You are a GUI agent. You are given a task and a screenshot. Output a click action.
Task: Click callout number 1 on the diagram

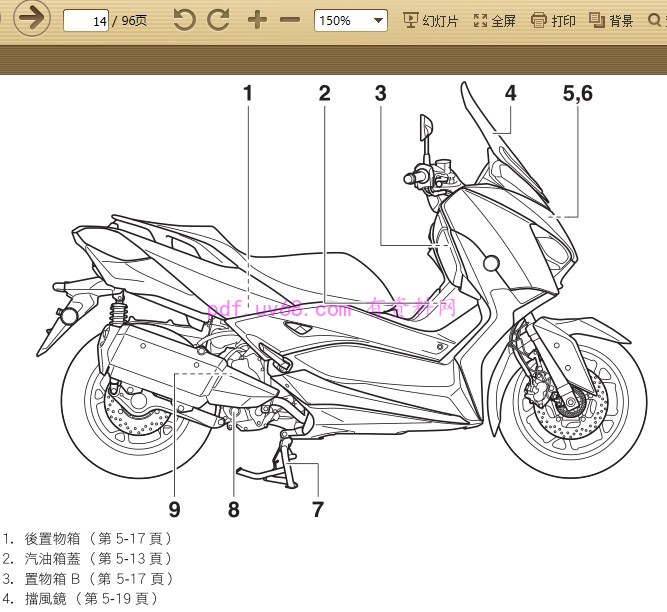tap(248, 94)
